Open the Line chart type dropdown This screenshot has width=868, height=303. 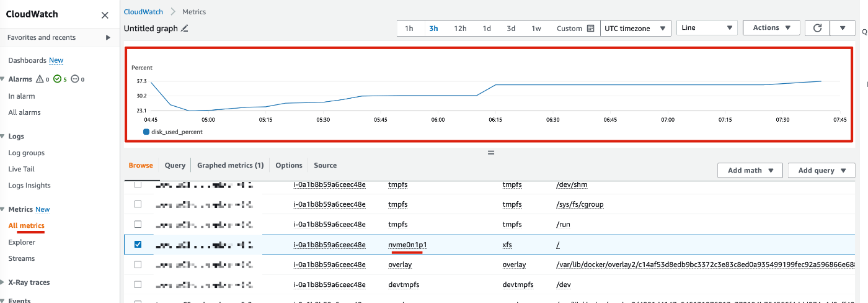(707, 28)
